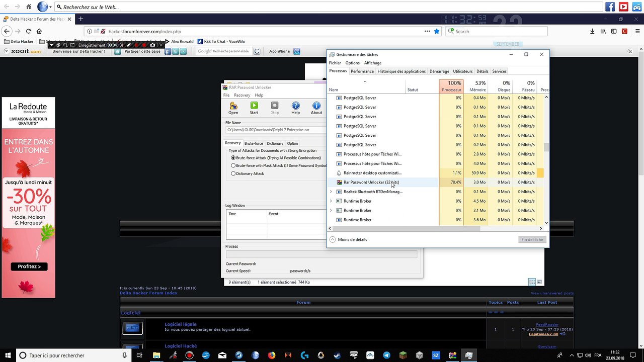Click the View unanswered posts link

click(552, 293)
